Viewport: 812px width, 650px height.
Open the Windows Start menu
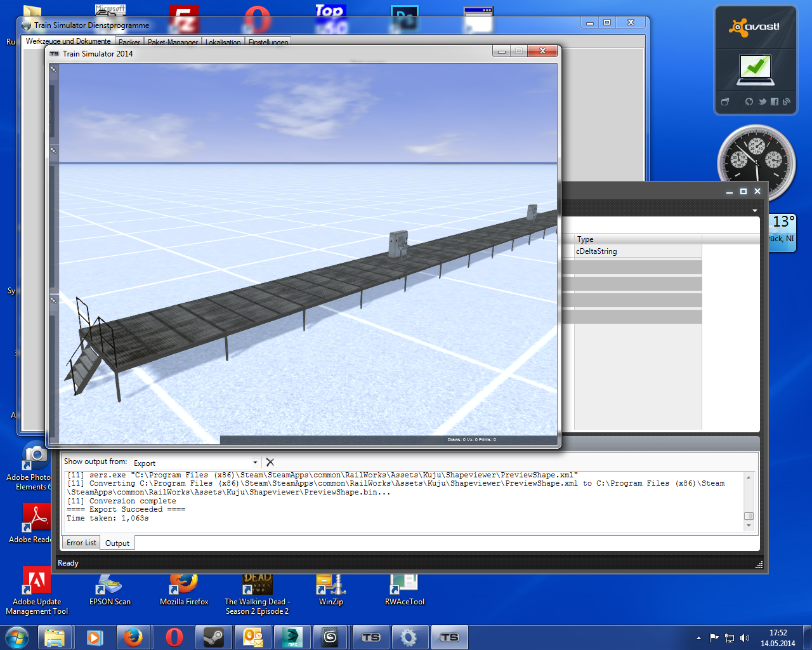16,637
